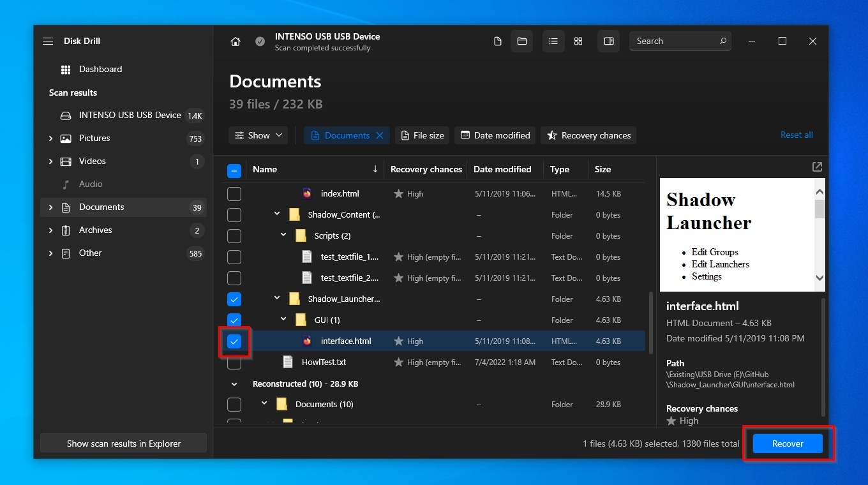This screenshot has height=485, width=868.
Task: Expand the Other category in sidebar
Action: pos(51,253)
